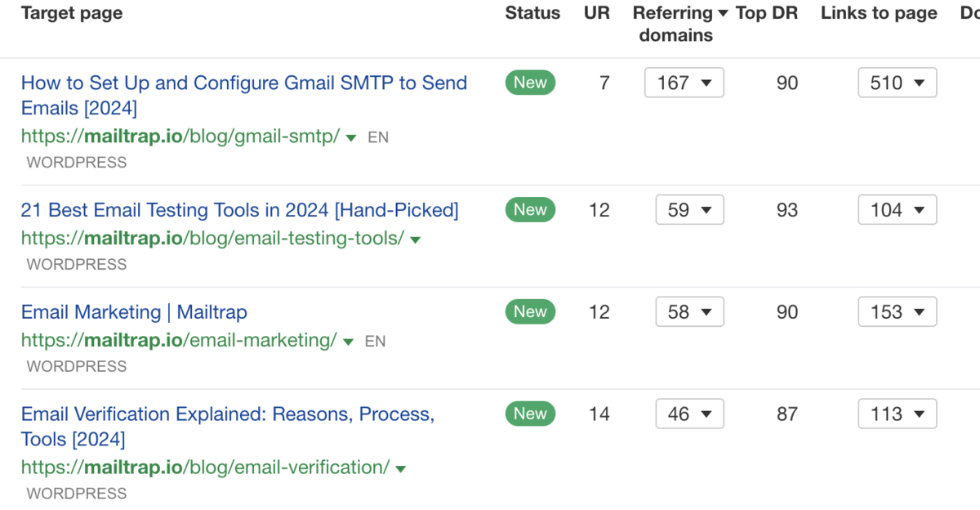The width and height of the screenshot is (980, 510).
Task: Expand the 510 links to page dropdown
Action: (x=897, y=83)
